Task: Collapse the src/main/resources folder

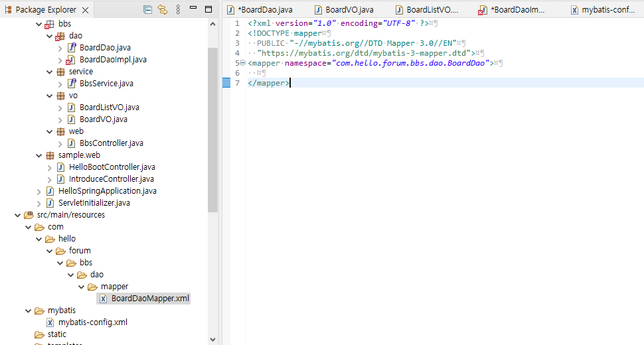Action: click(18, 215)
